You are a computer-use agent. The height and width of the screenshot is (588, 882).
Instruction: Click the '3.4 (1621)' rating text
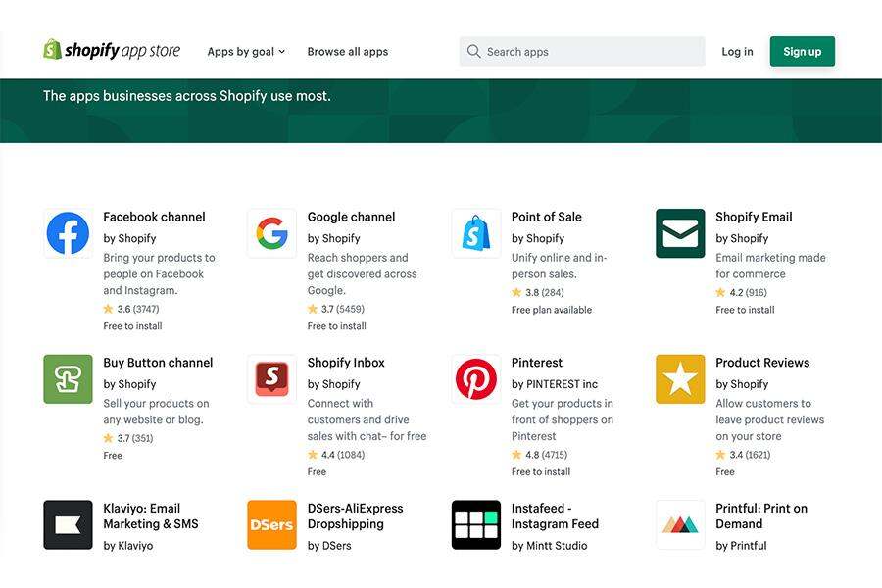click(x=750, y=455)
